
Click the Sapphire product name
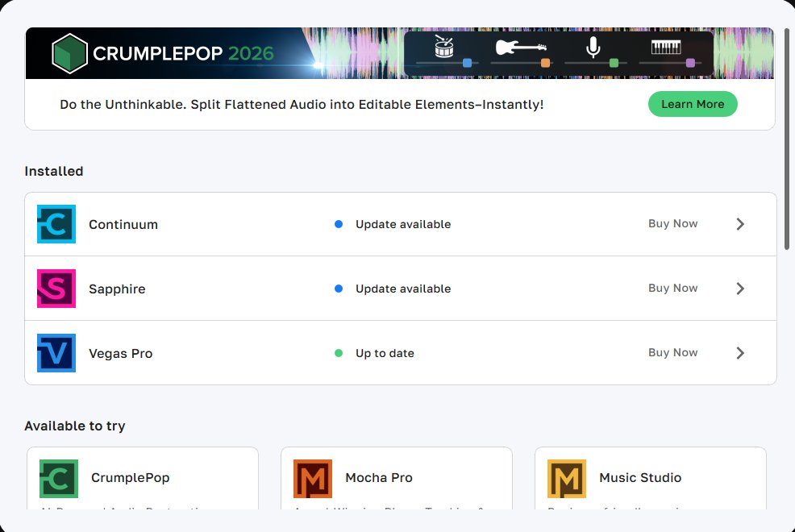pos(117,289)
